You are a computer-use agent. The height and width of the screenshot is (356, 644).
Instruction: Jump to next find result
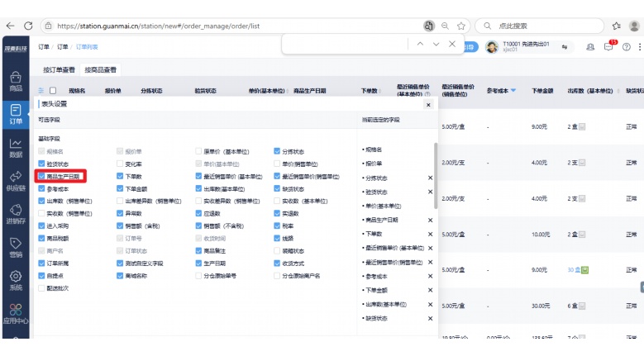pos(436,44)
